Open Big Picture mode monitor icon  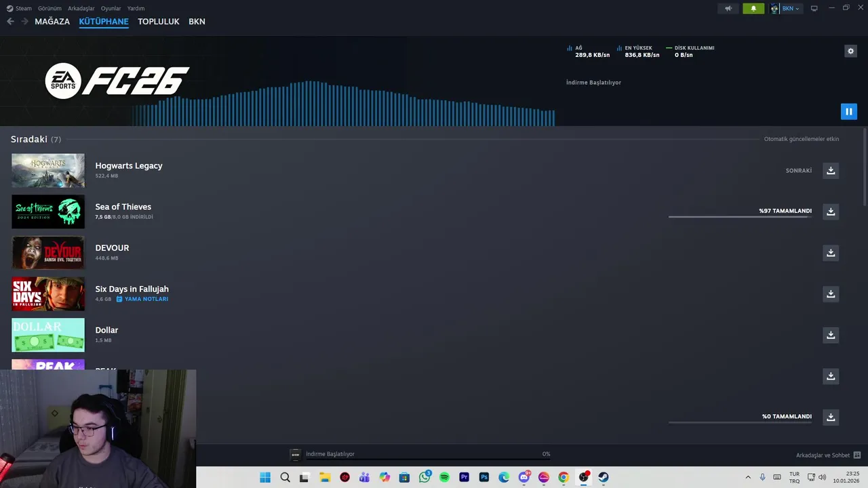(x=814, y=8)
